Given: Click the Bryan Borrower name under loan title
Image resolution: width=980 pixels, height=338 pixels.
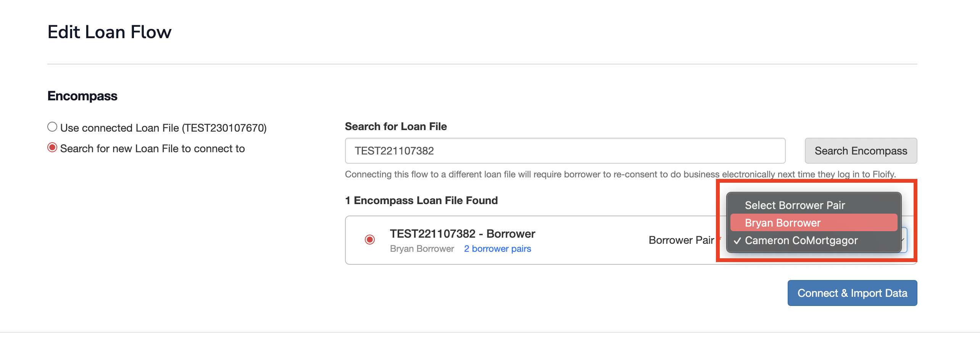Looking at the screenshot, I should tap(422, 249).
